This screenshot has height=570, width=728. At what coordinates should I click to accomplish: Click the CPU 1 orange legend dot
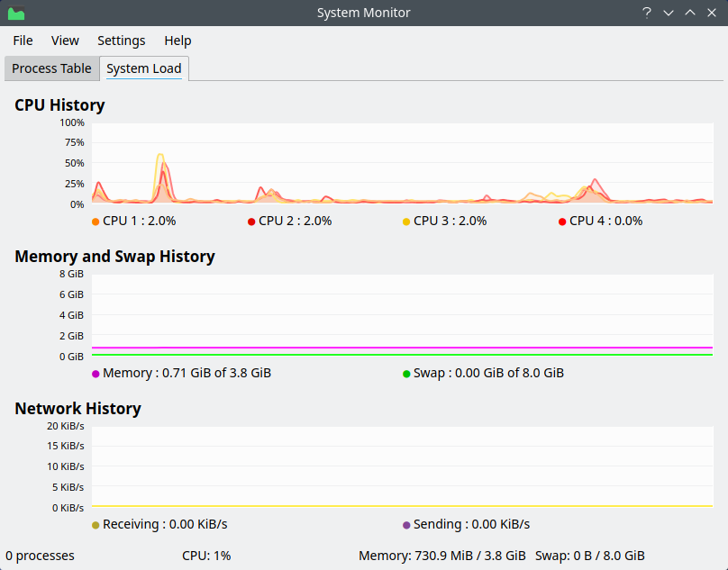pos(96,222)
